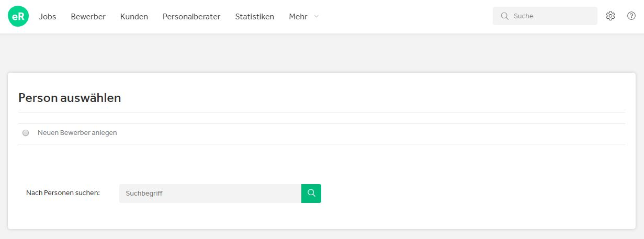Open the Jobs menu item
Image resolution: width=644 pixels, height=239 pixels.
pos(48,17)
